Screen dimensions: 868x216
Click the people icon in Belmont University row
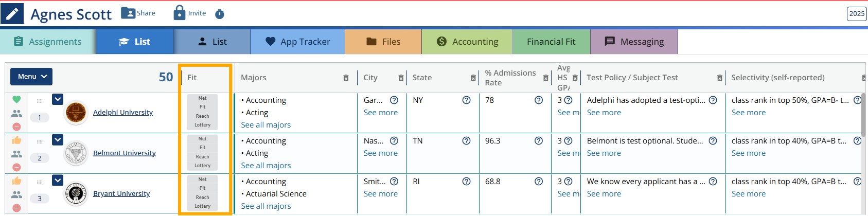click(16, 154)
